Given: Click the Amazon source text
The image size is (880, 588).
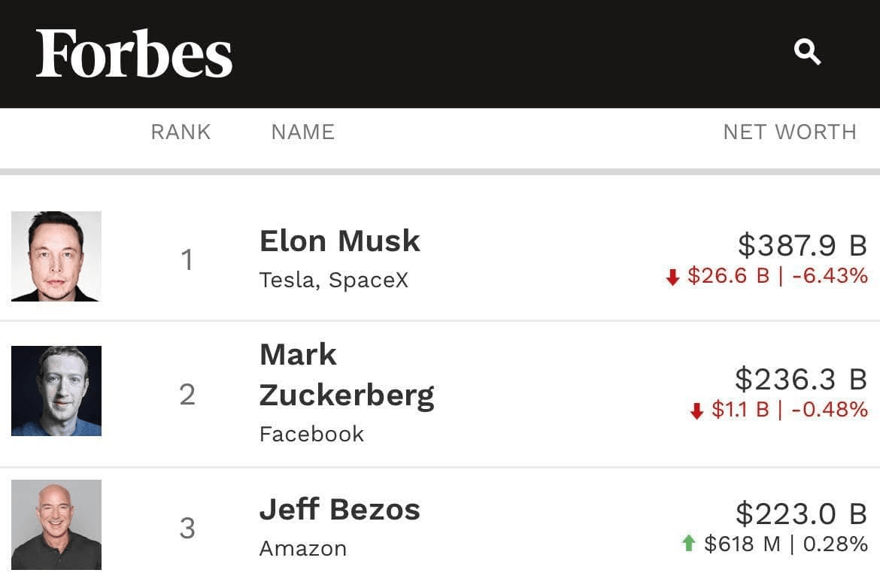Looking at the screenshot, I should [303, 549].
